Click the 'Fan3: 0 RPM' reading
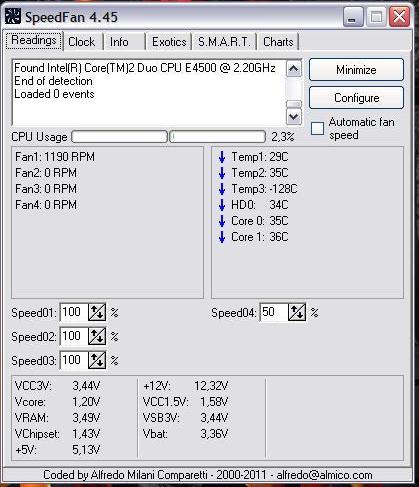Viewport: 419px width, 487px height. [x=46, y=189]
